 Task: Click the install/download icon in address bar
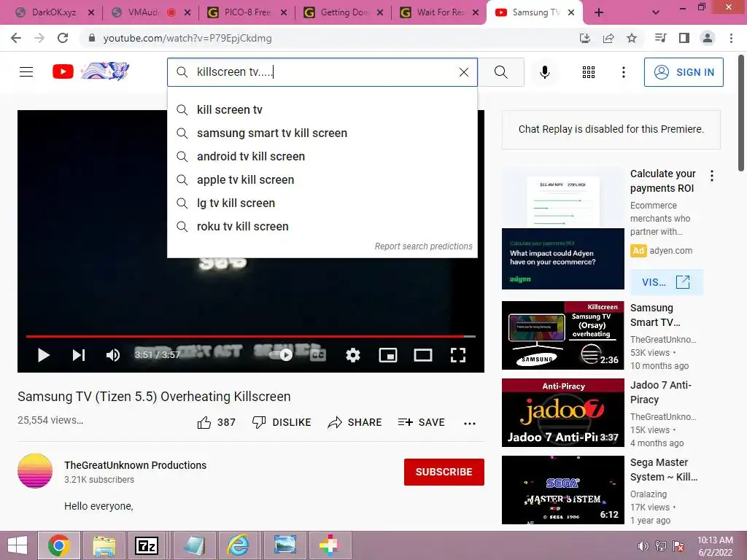tap(585, 38)
